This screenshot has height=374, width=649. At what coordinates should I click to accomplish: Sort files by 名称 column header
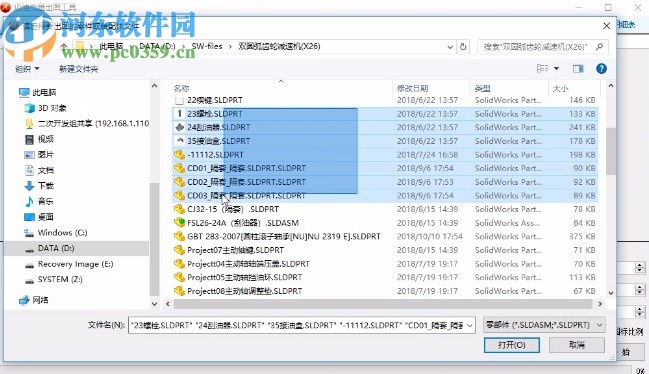coord(181,88)
